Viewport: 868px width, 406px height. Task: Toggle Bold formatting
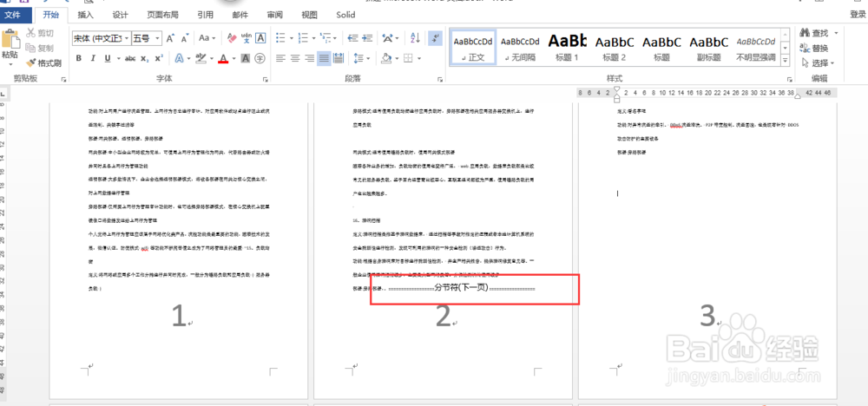(79, 58)
